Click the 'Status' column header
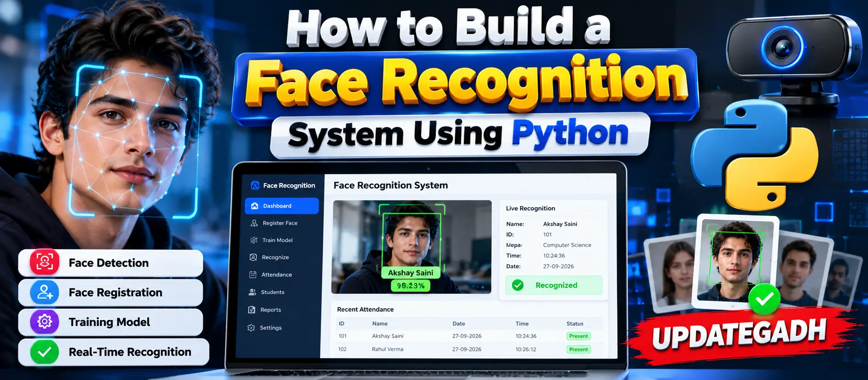The height and width of the screenshot is (380, 868). pyautogui.click(x=575, y=324)
